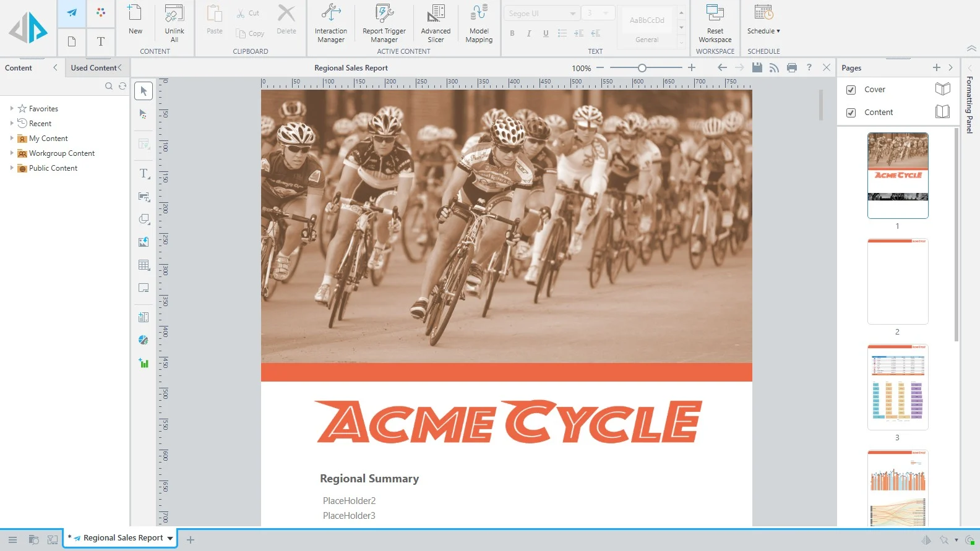Screen dimensions: 980x551
Task: Click the undo back arrow
Action: tap(722, 67)
